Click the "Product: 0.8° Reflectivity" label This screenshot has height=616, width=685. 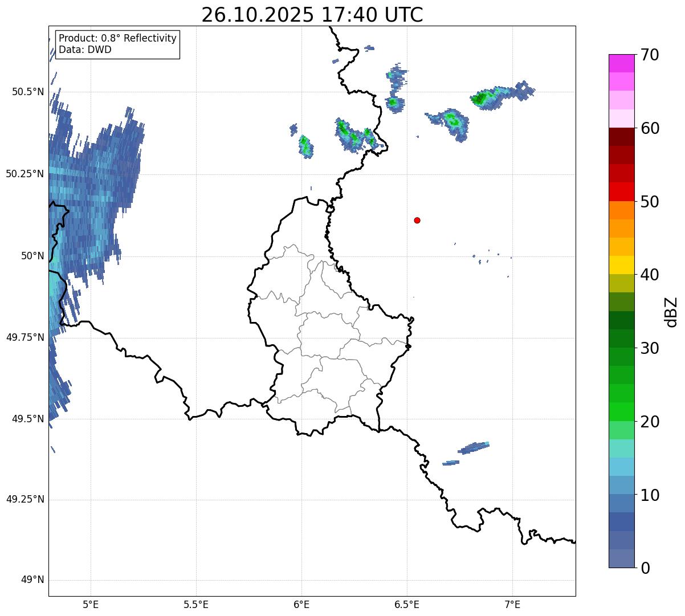pyautogui.click(x=118, y=38)
